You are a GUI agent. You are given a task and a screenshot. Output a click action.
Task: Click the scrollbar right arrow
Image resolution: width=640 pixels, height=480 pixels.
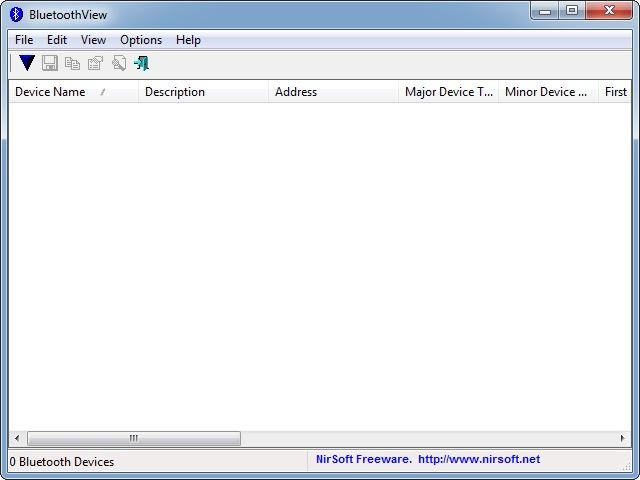tap(622, 438)
